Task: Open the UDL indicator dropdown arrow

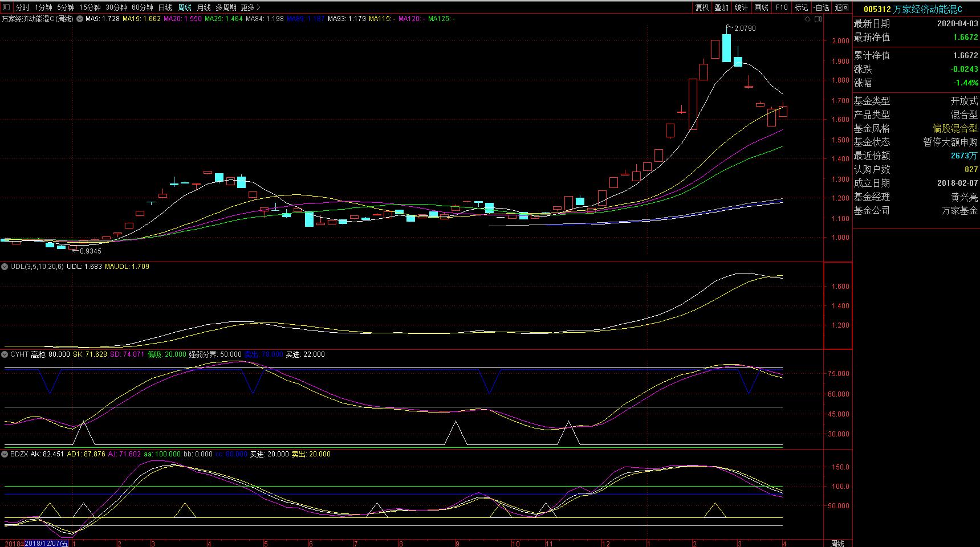Action: [5, 266]
